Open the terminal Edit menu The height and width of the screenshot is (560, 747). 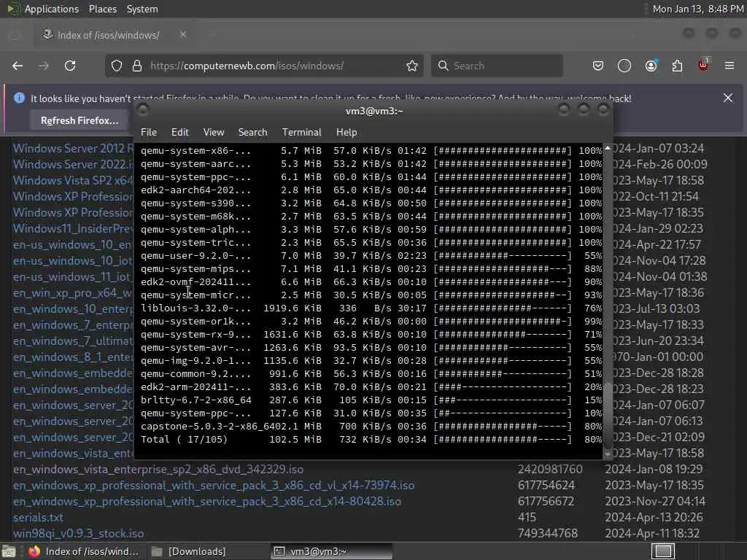click(x=179, y=133)
